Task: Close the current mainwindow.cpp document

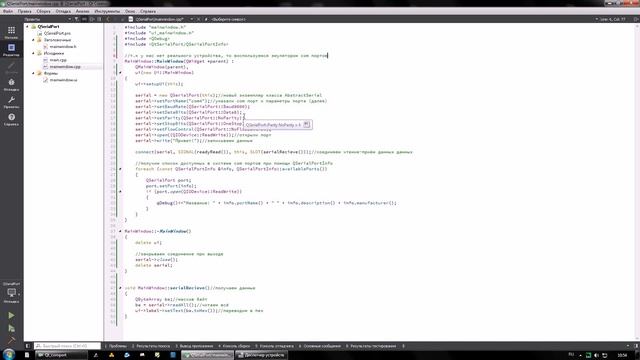Action: pos(199,19)
